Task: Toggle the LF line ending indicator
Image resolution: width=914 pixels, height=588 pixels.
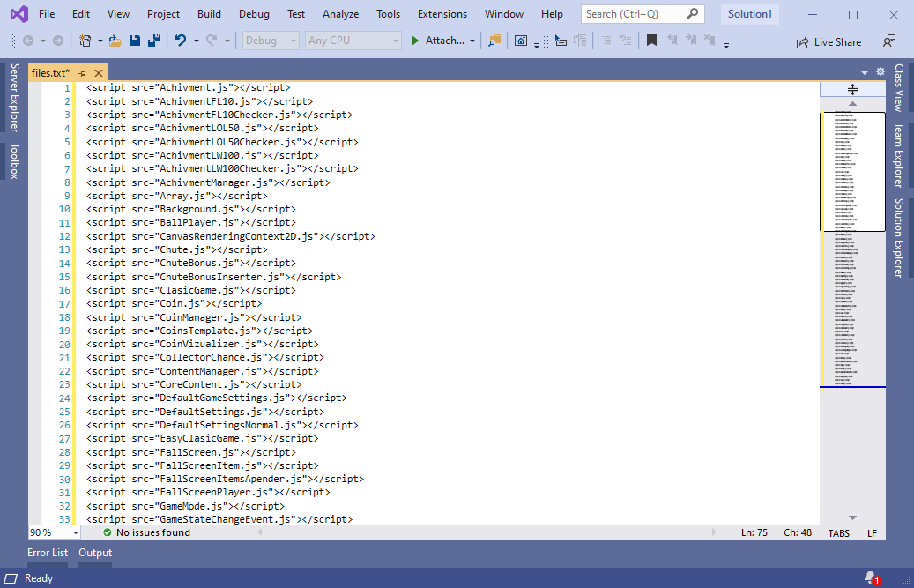Action: pyautogui.click(x=872, y=533)
